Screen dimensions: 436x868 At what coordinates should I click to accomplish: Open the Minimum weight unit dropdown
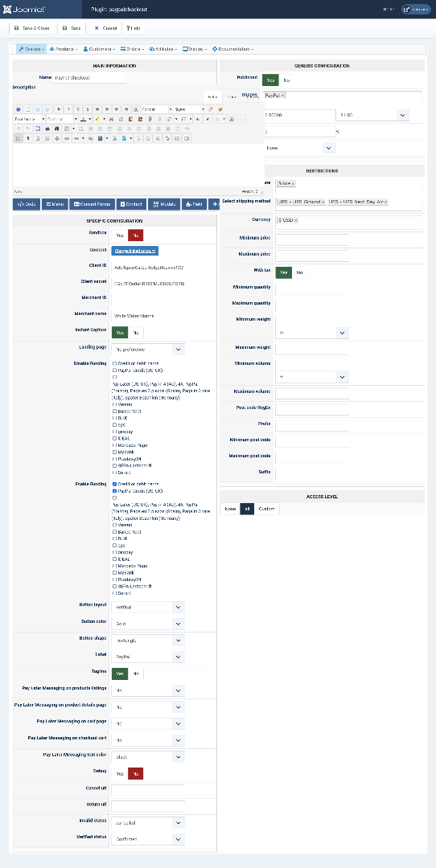312,333
